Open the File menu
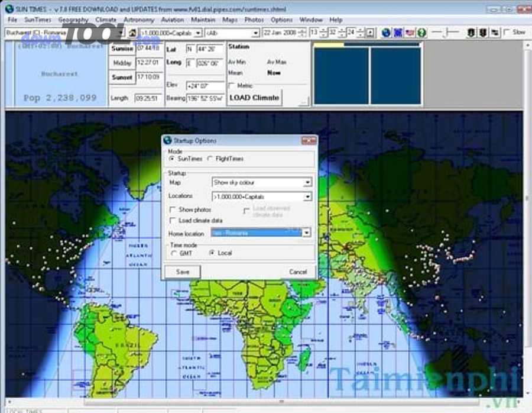Viewport: 532px width, 413px height. [12, 20]
